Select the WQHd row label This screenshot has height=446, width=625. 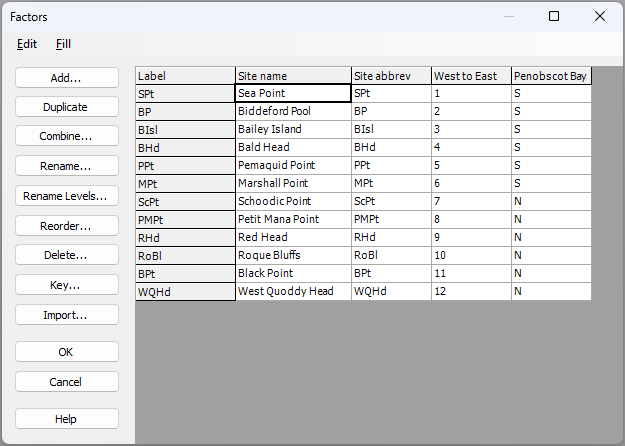185,292
